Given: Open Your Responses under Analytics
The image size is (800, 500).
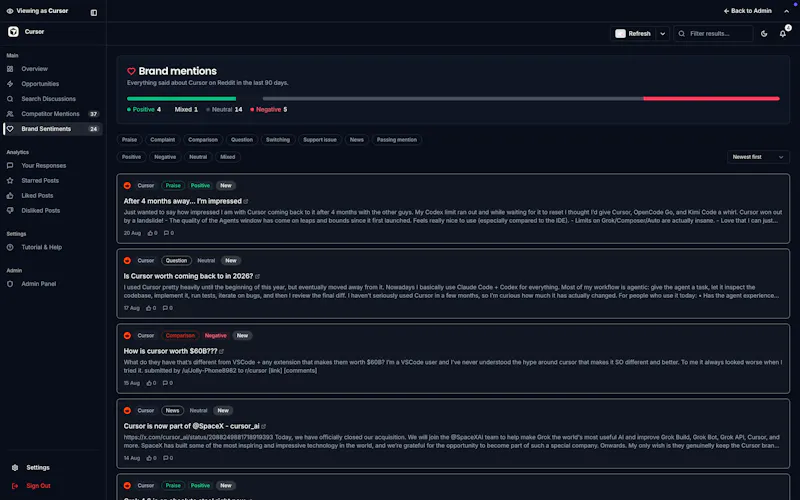Looking at the screenshot, I should pyautogui.click(x=53, y=166).
